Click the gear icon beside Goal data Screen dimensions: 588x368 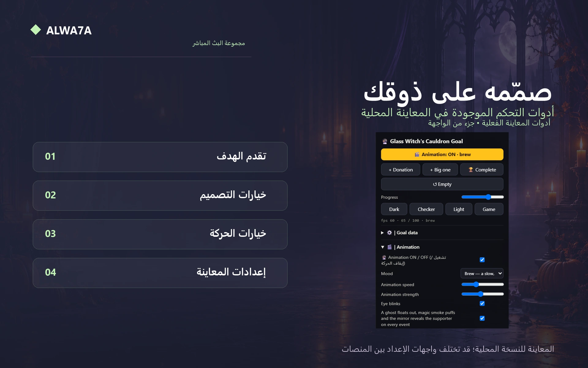point(389,233)
